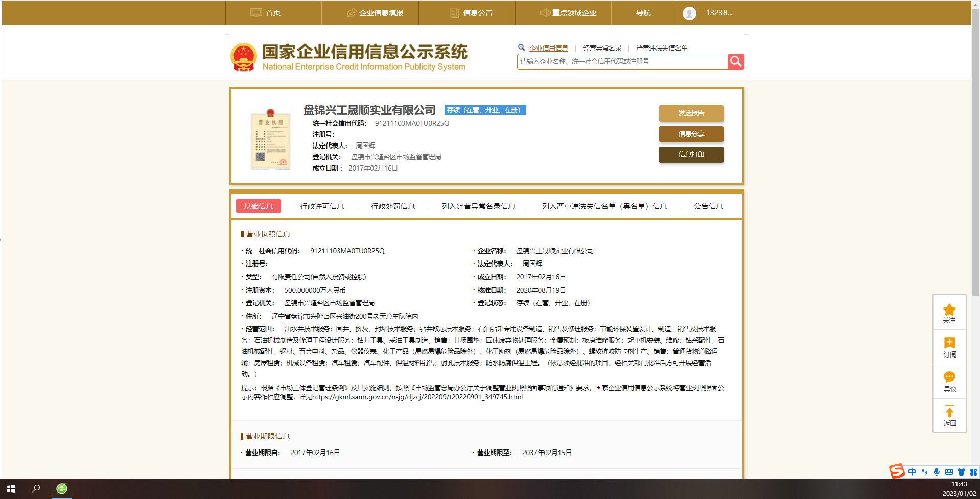Image resolution: width=980 pixels, height=499 pixels.
Task: Click the green browser icon on taskbar
Action: 62,489
